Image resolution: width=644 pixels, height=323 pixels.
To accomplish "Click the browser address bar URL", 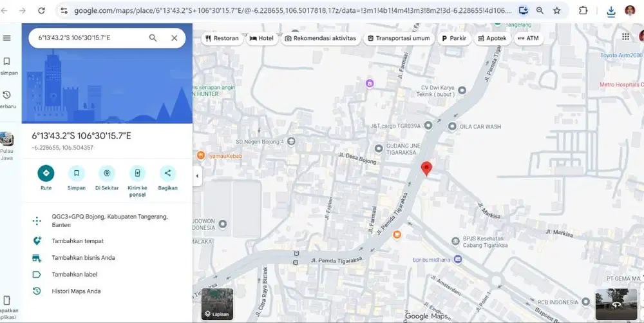I will pyautogui.click(x=292, y=11).
